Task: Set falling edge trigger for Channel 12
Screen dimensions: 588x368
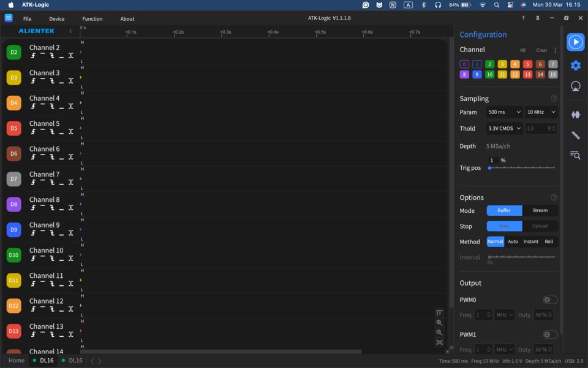Action: tap(52, 309)
